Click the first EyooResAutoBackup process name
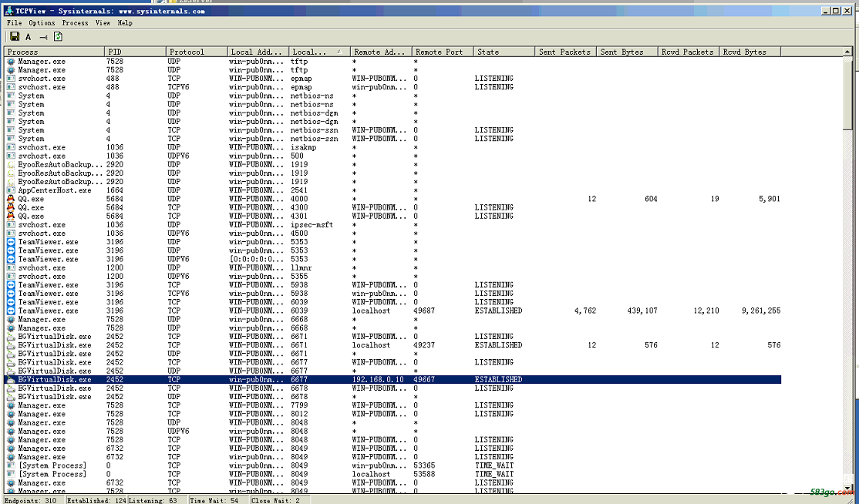859x504 pixels. (60, 165)
